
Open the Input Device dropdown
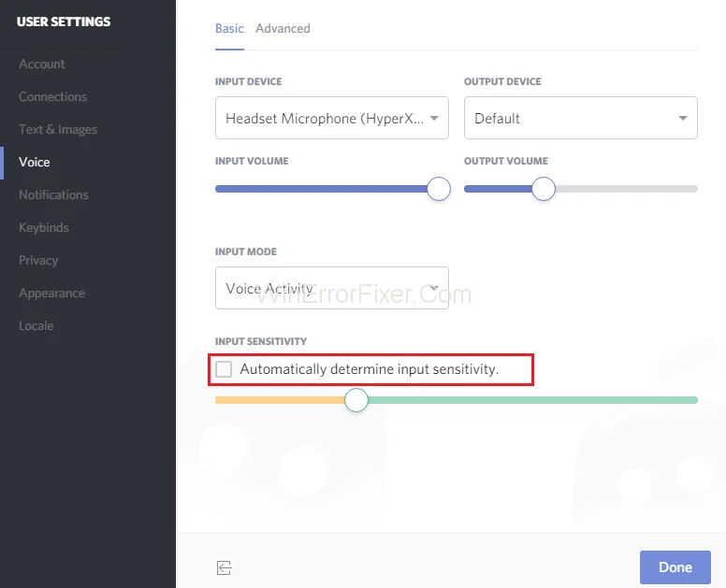click(331, 119)
